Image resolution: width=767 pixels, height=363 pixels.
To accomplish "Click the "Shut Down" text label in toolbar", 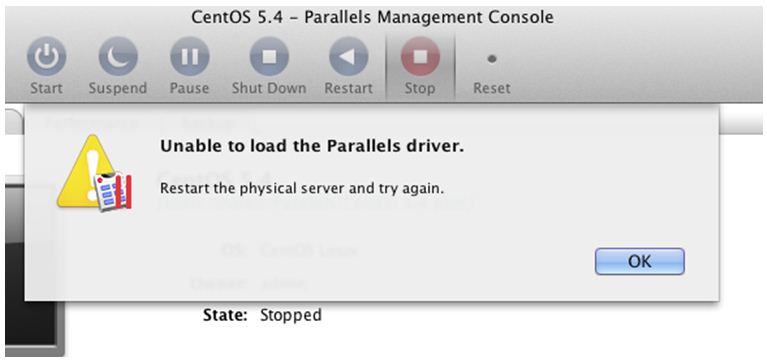I will click(269, 89).
